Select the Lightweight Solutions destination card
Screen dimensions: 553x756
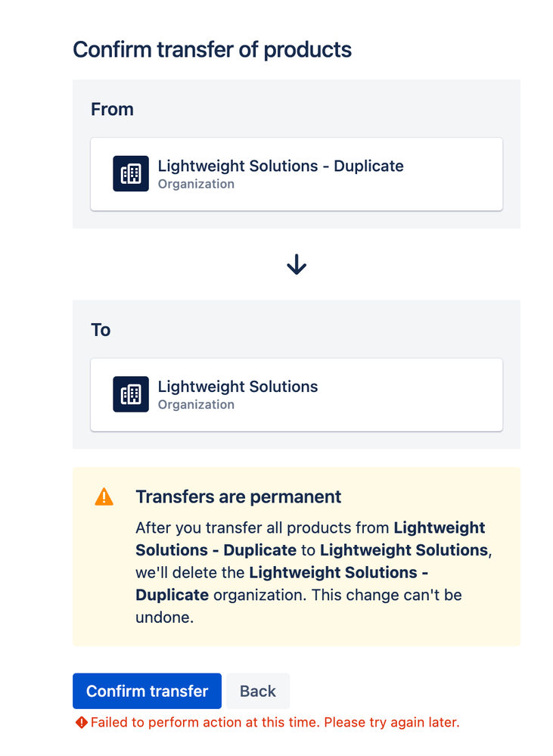point(297,395)
